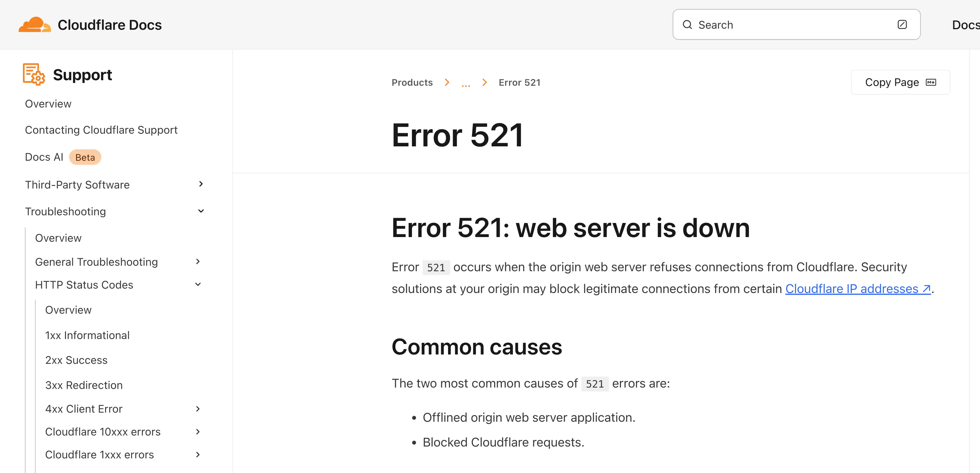
Task: Click the Cloudflare cloud logo icon
Action: pyautogui.click(x=34, y=25)
